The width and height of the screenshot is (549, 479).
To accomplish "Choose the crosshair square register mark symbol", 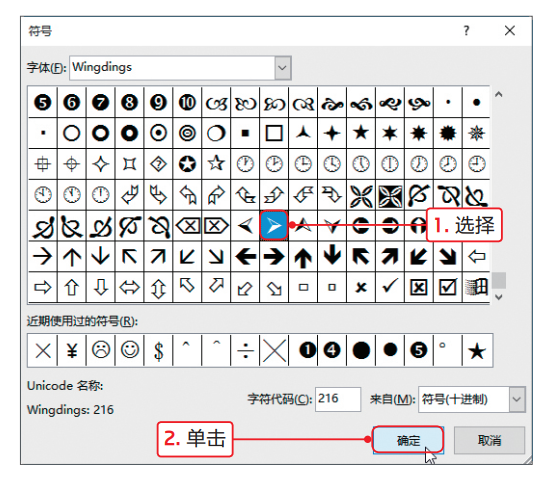I will tap(43, 164).
